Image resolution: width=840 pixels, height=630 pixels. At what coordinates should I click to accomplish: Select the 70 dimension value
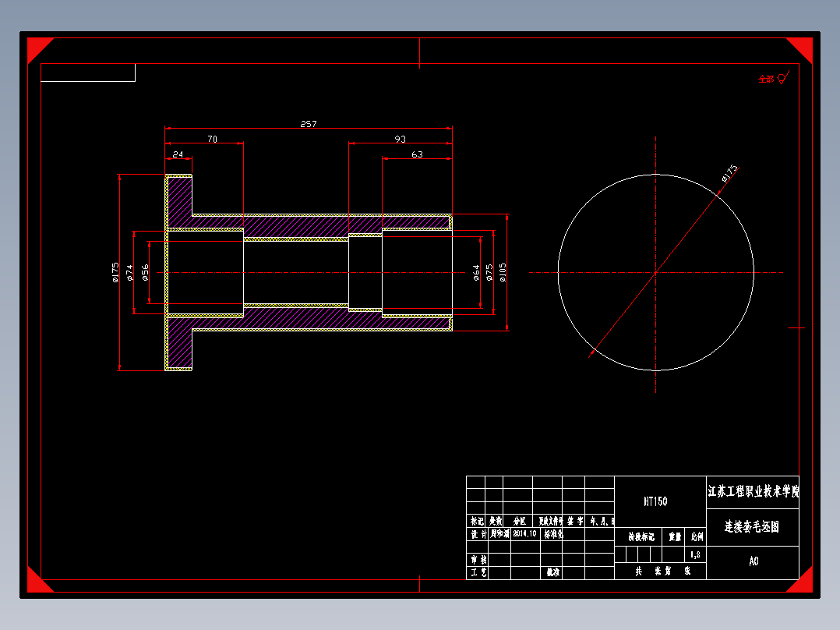point(213,139)
